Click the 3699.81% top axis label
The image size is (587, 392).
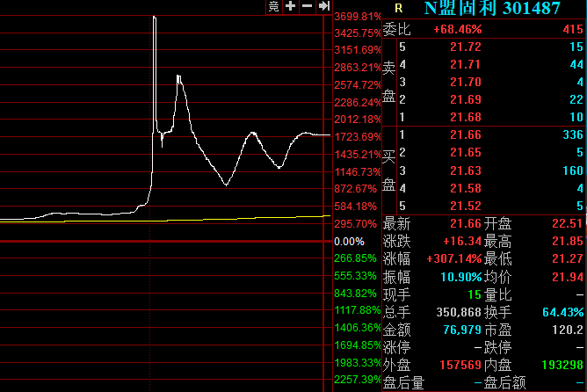(358, 16)
